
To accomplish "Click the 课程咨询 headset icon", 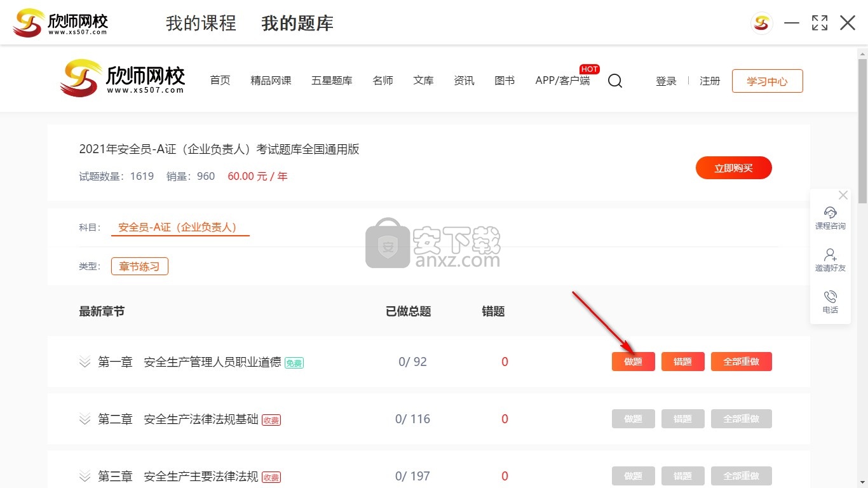I will click(830, 212).
